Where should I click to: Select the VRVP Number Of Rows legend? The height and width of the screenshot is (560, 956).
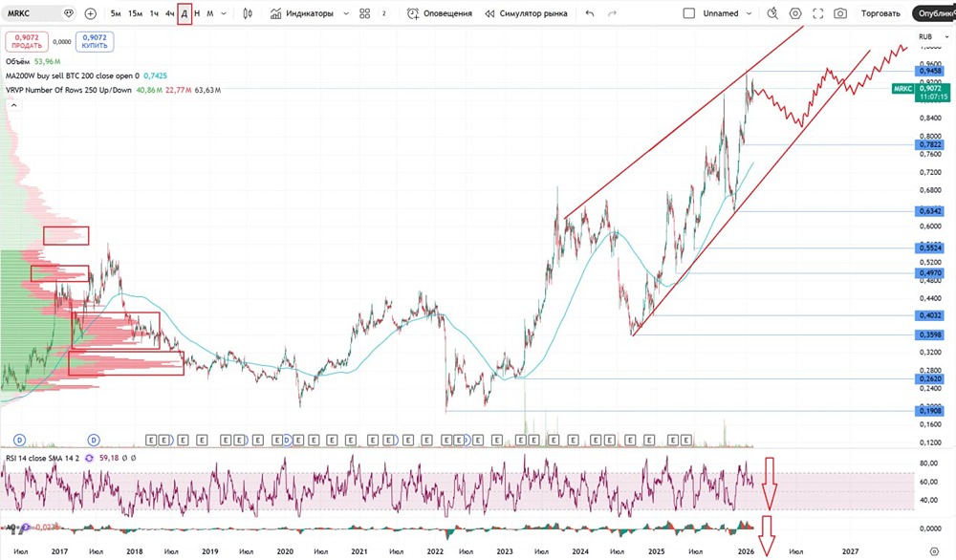pos(69,90)
